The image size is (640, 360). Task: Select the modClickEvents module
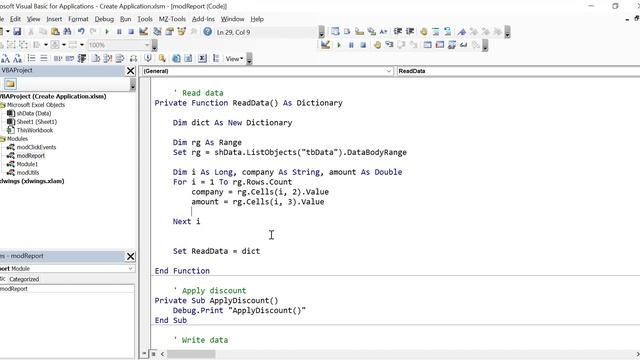[36, 147]
